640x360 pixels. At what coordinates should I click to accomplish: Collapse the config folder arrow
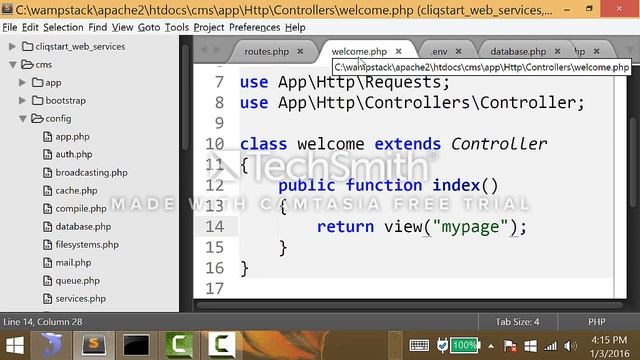(22, 118)
